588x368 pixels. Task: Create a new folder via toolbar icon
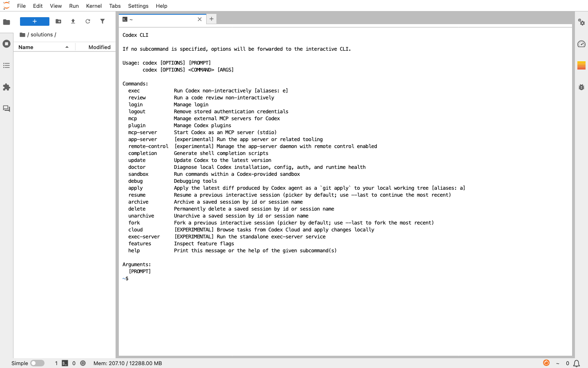(58, 21)
